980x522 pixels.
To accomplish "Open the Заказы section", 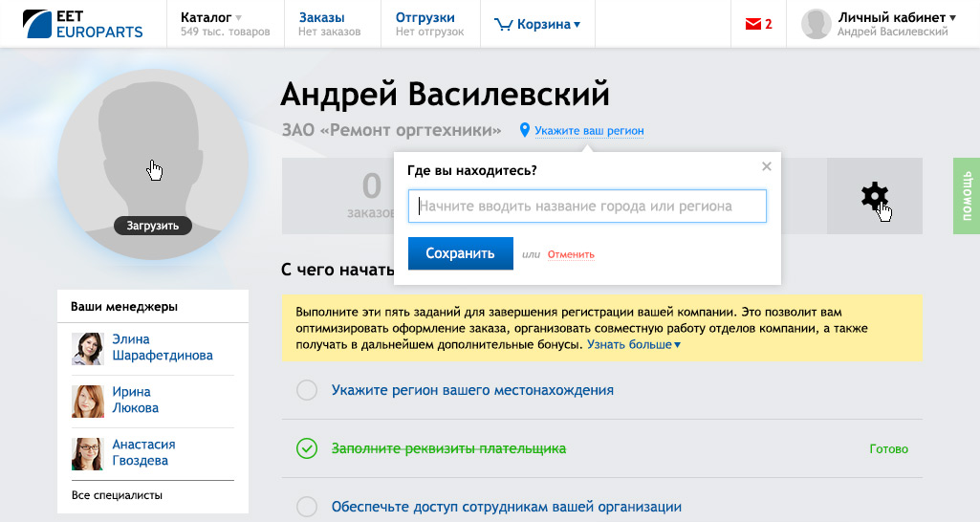I will click(321, 17).
